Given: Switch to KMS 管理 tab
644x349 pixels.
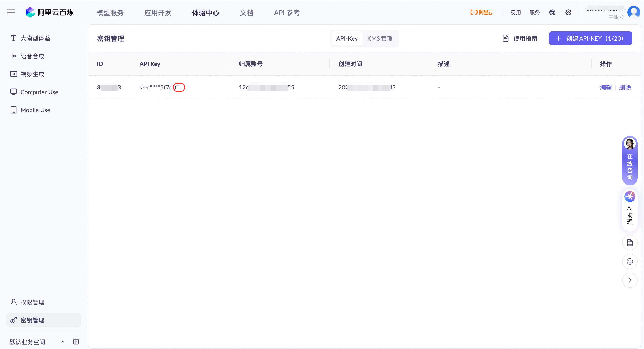Looking at the screenshot, I should click(x=379, y=38).
